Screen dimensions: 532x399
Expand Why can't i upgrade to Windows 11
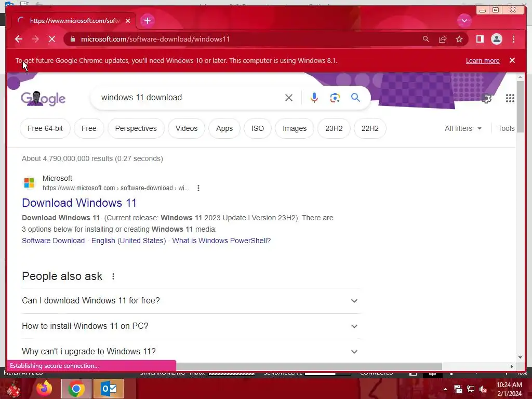tap(191, 352)
